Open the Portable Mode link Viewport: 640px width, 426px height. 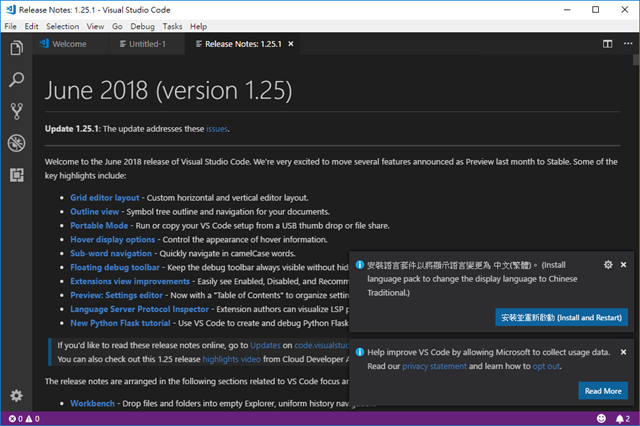(99, 226)
